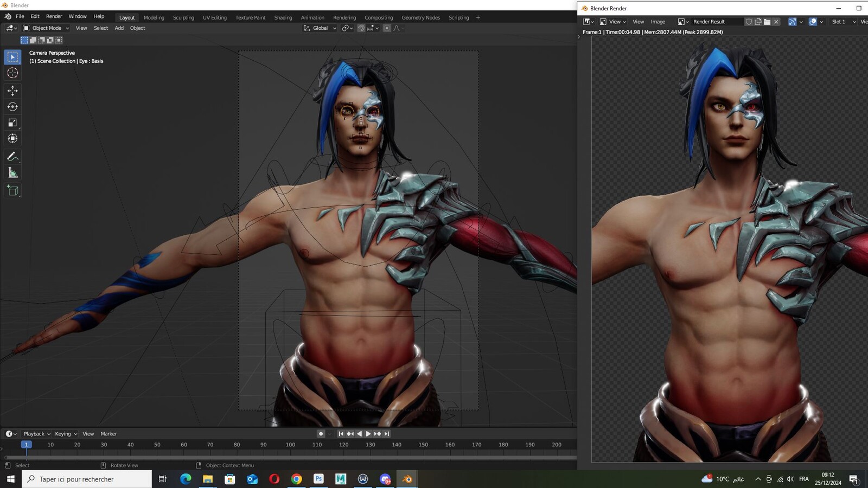Select the Add Cube tool
Image resolution: width=868 pixels, height=488 pixels.
point(12,190)
